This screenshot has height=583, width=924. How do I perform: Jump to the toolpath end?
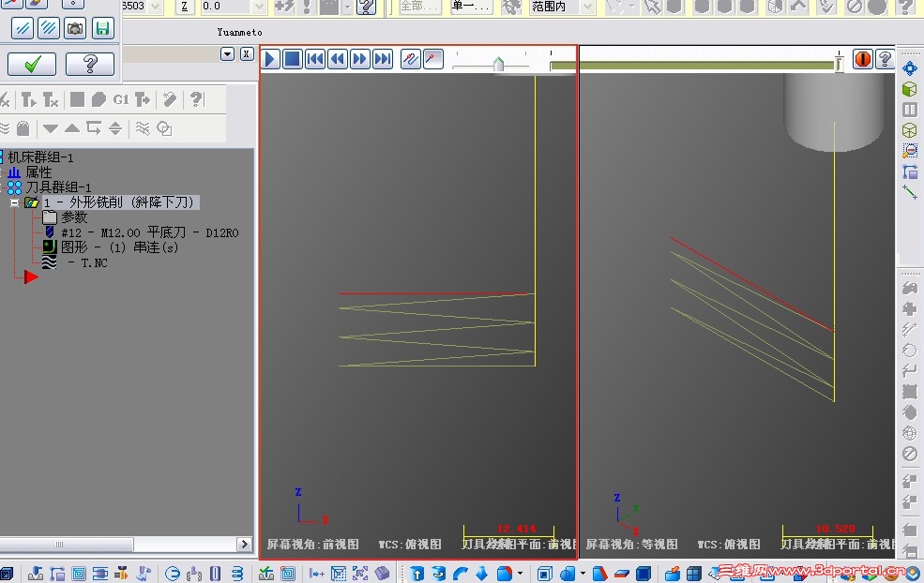pyautogui.click(x=383, y=59)
